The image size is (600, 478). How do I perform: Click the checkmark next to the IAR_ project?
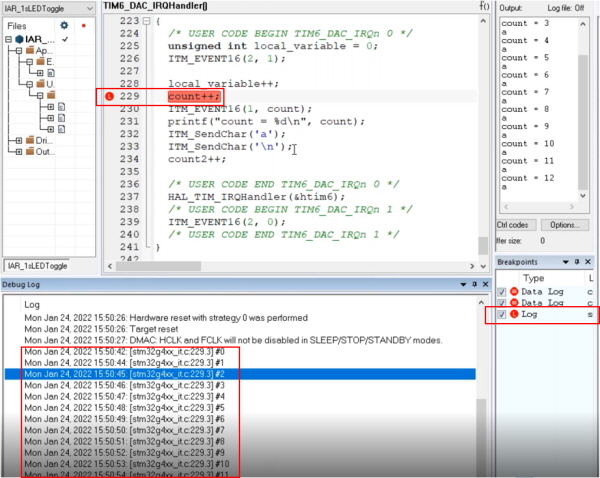65,39
